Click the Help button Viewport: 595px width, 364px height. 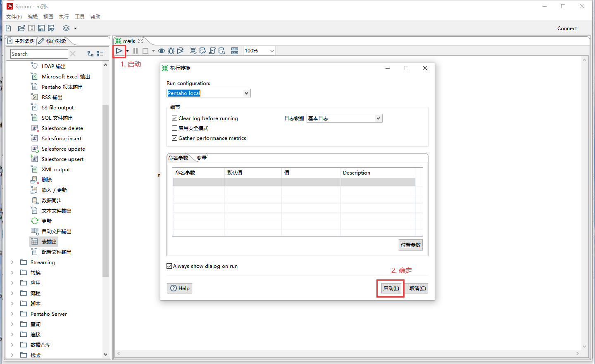pyautogui.click(x=180, y=288)
